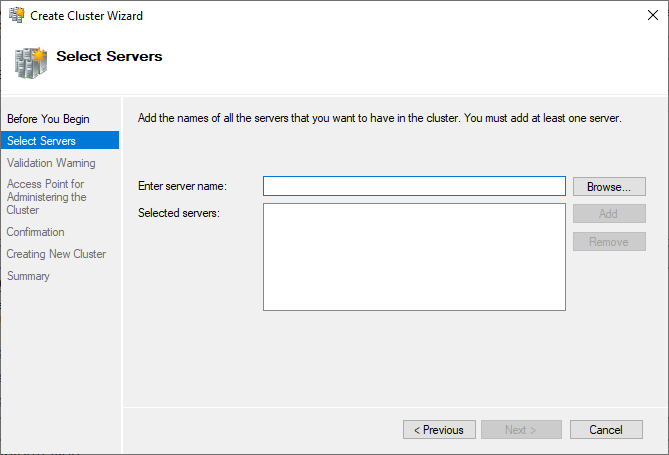Cancel the cluster wizard
The height and width of the screenshot is (455, 669).
[606, 429]
